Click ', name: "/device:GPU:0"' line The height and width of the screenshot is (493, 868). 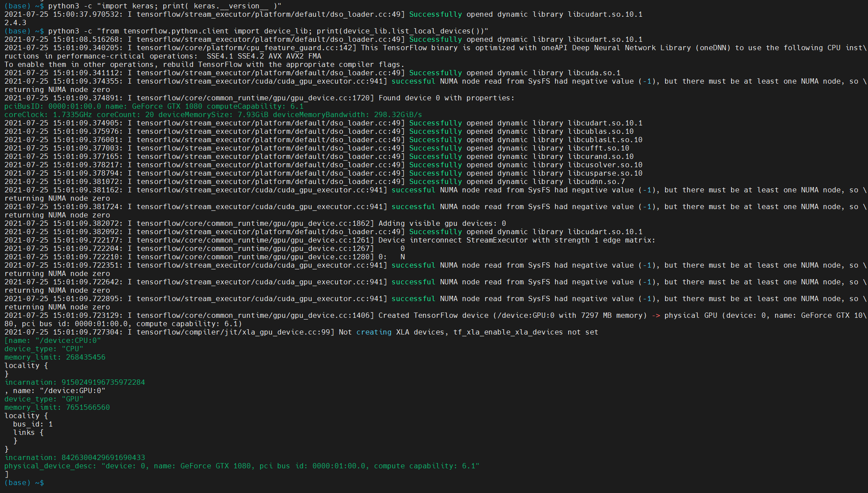(x=55, y=390)
